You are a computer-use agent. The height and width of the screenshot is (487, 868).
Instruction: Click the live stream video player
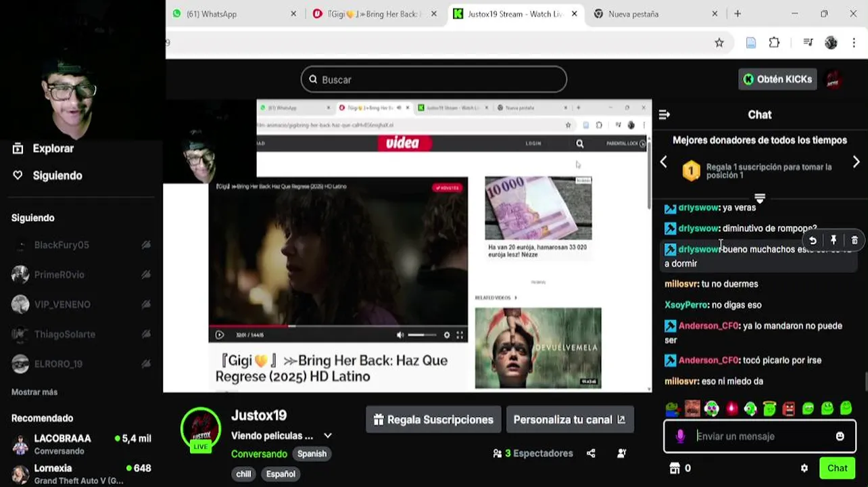tap(408, 246)
